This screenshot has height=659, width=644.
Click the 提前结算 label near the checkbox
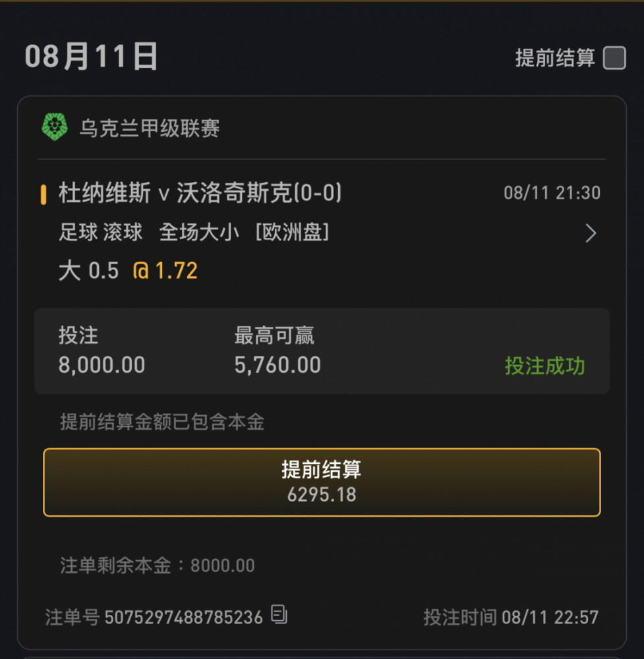[x=555, y=57]
